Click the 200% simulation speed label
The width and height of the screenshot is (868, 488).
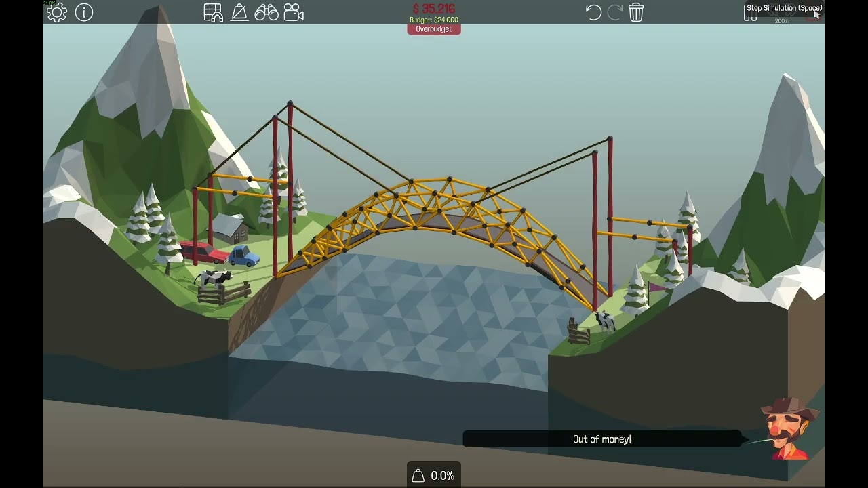pos(781,21)
